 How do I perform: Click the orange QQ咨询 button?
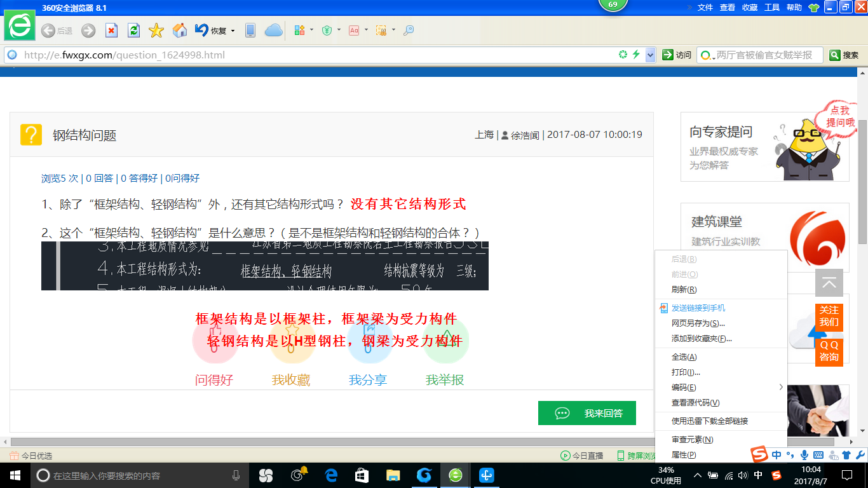point(829,351)
